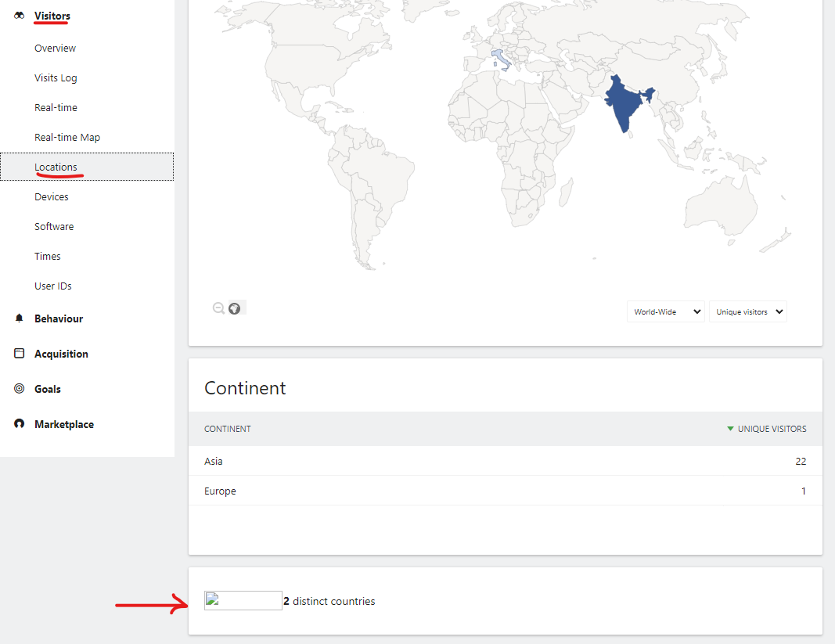
Task: Open the Visitors Overview page
Action: click(x=55, y=48)
